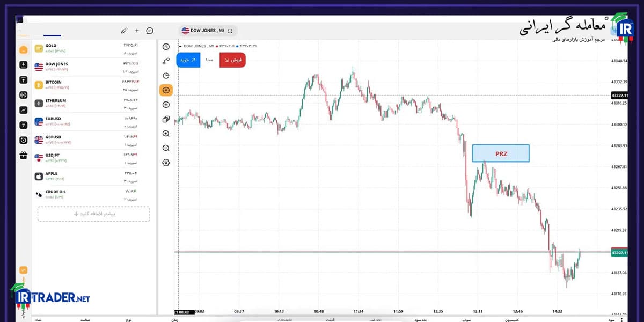
Task: Click the pencil edit watchlist icon
Action: pyautogui.click(x=124, y=31)
